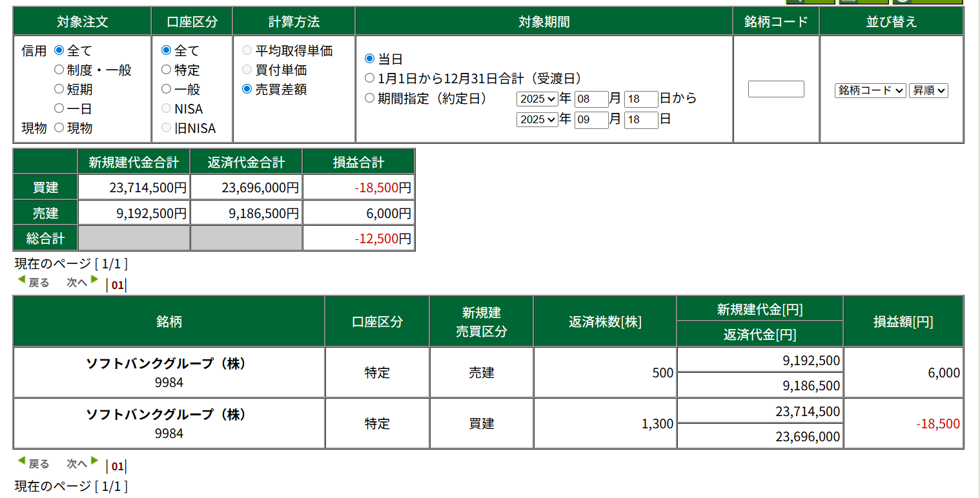This screenshot has width=980, height=498.
Task: Click the green next arrow above the results table
Action: 94,280
